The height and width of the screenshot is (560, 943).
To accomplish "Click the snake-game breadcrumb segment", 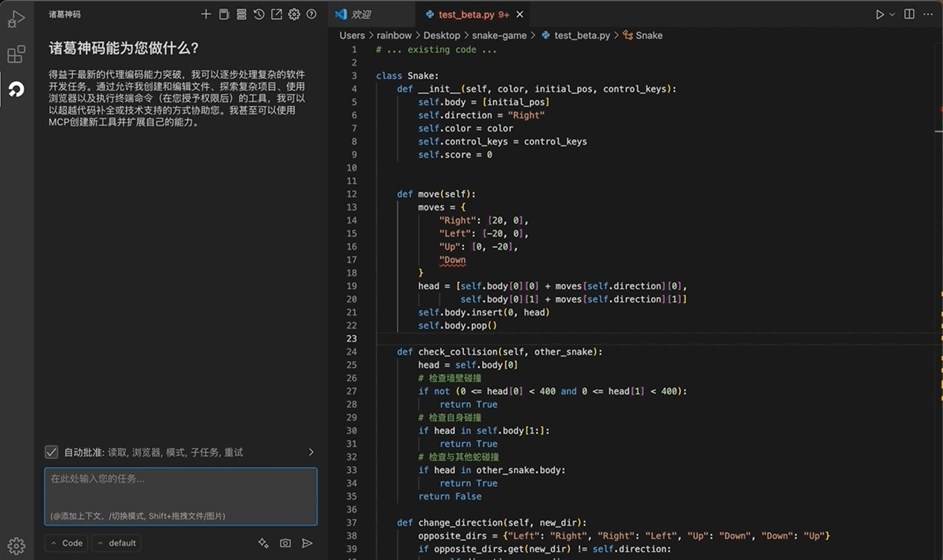I will 499,35.
